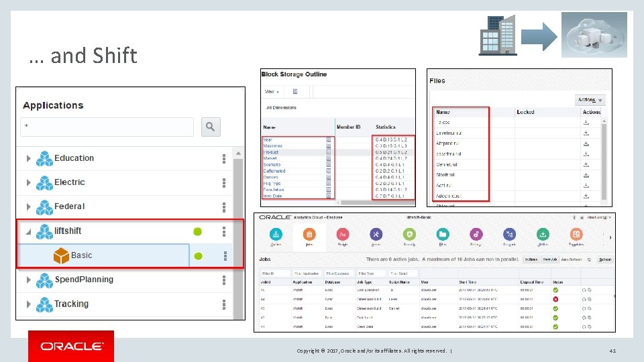The image size is (644, 362).
Task: Expand the Education application tree node
Action: point(28,158)
